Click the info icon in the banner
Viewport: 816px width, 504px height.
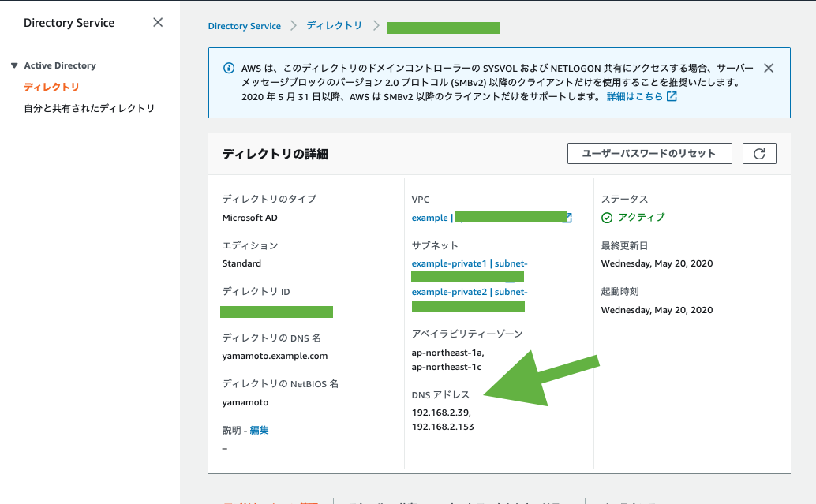(229, 68)
